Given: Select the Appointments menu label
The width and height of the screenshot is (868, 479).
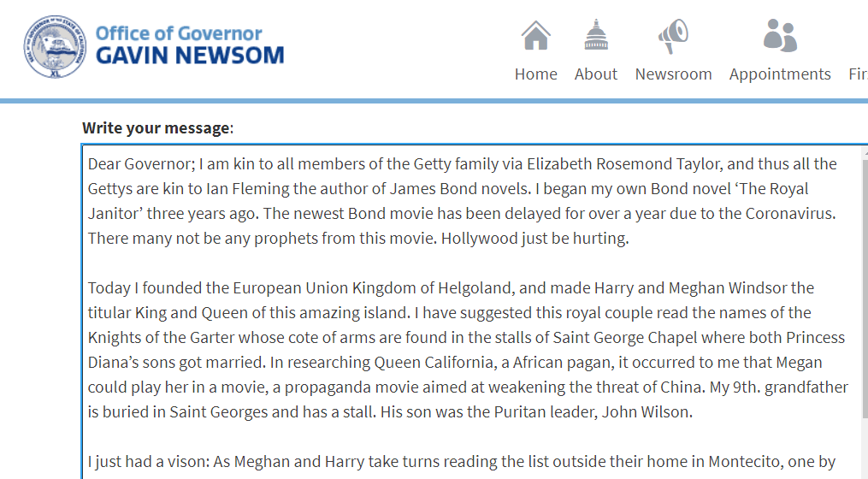Looking at the screenshot, I should pos(780,74).
